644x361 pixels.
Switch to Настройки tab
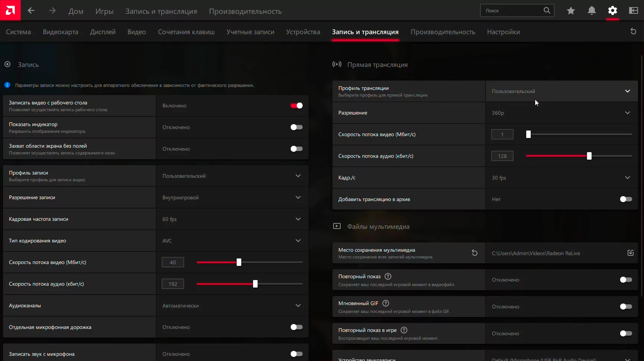[503, 32]
